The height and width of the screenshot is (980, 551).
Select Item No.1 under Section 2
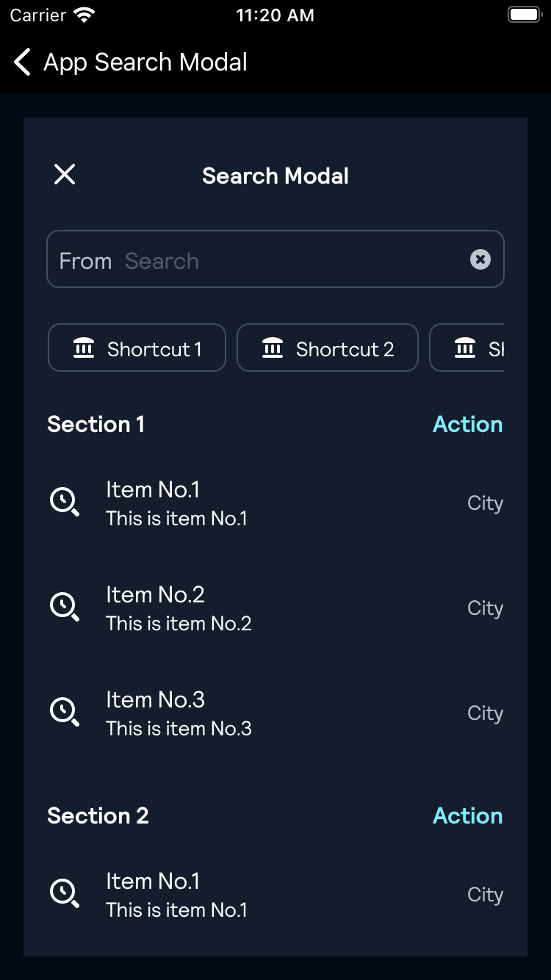176,894
